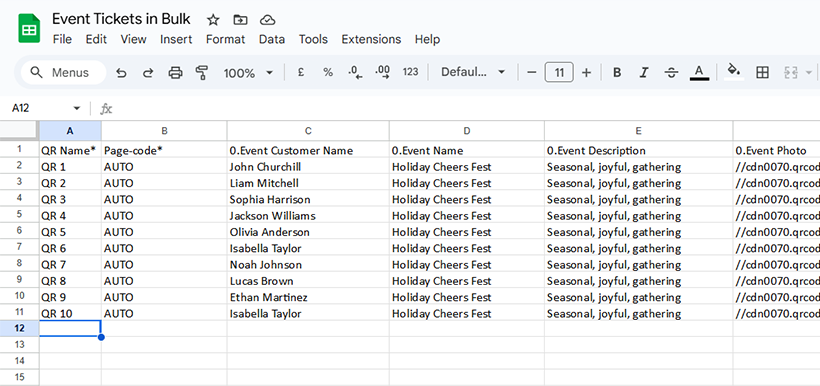This screenshot has width=820, height=386.
Task: Open the Help menu
Action: coord(427,39)
